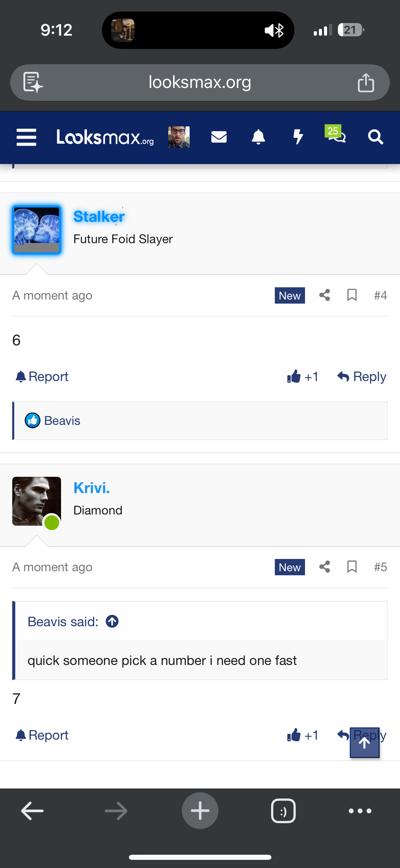Viewport: 400px width, 868px height.
Task: Bookmark Krivi's post #5
Action: (x=352, y=567)
